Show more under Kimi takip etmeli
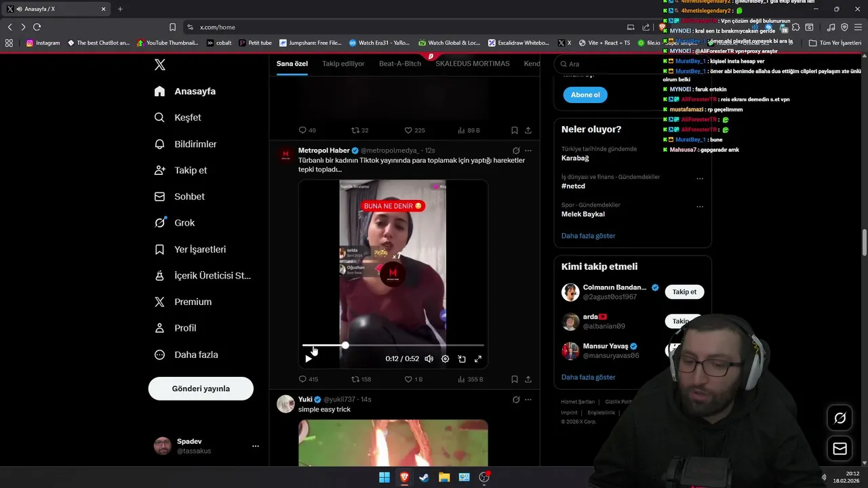Viewport: 868px width, 488px height. click(x=589, y=377)
